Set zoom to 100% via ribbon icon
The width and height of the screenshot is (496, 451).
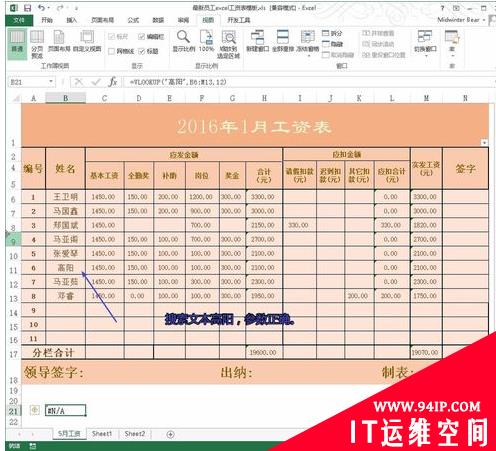[206, 41]
